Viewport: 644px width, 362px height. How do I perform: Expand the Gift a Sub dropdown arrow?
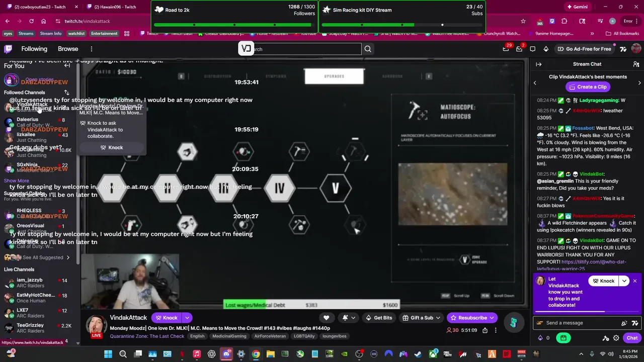click(438, 318)
